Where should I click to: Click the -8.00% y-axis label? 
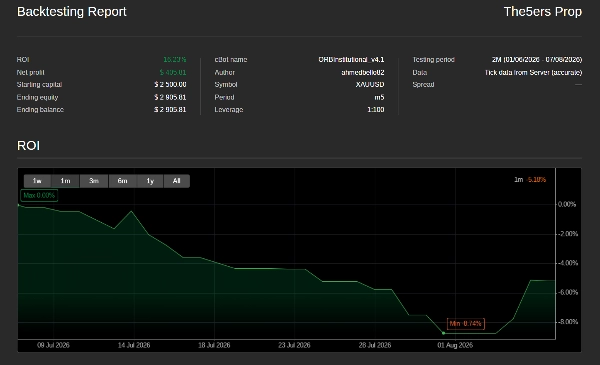(567, 322)
